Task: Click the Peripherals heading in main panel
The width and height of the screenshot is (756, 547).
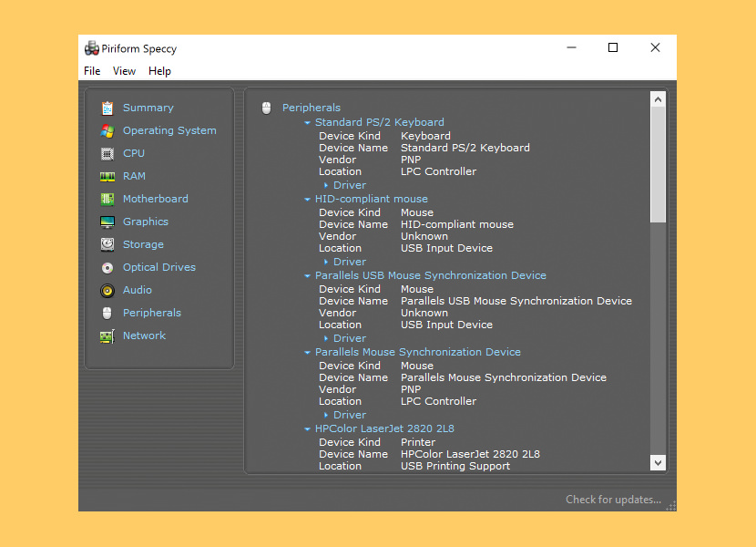Action: click(x=311, y=108)
